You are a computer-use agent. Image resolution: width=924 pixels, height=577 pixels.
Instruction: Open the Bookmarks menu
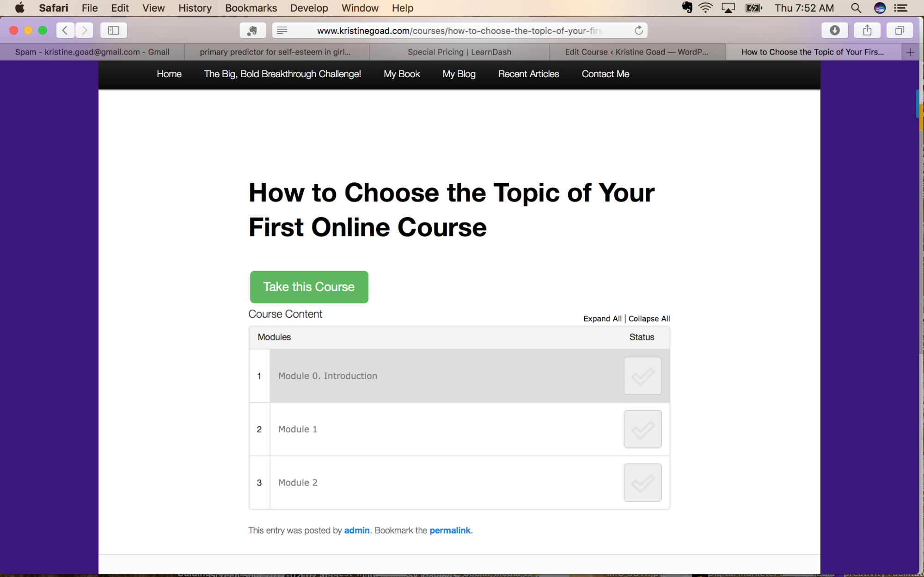pos(251,8)
